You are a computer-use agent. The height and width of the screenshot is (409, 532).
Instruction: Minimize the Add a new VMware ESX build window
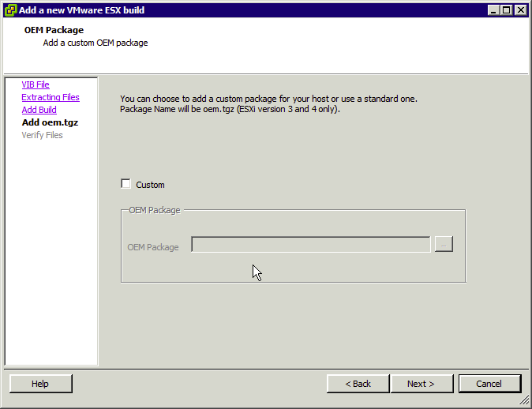[x=493, y=10]
